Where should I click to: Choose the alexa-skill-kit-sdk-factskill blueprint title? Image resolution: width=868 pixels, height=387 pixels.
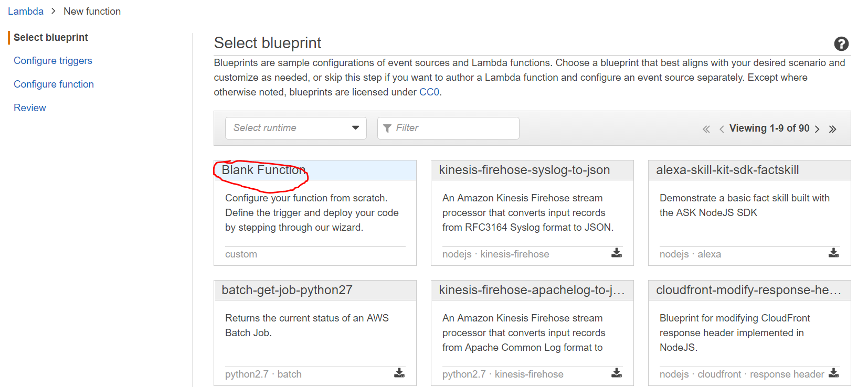(727, 170)
